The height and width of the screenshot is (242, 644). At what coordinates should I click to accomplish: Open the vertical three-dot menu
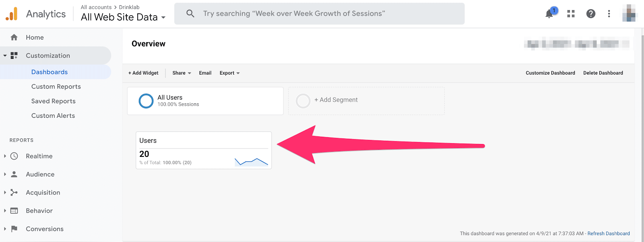coord(609,14)
